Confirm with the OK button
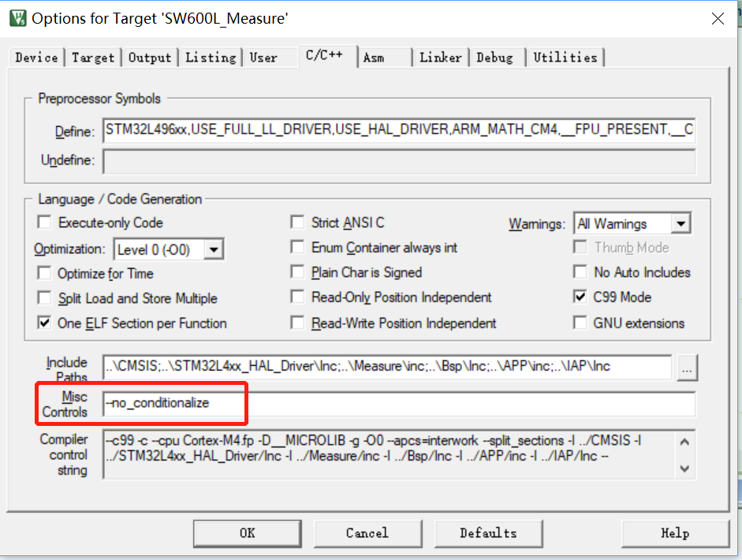Viewport: 742px width, 560px height. point(247,533)
